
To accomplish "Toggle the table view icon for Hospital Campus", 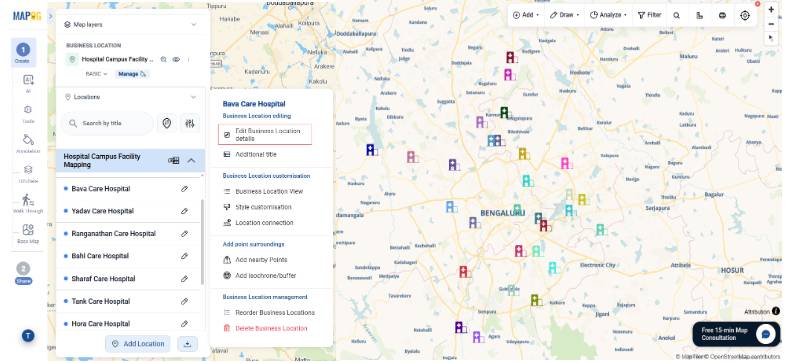I will tap(174, 161).
